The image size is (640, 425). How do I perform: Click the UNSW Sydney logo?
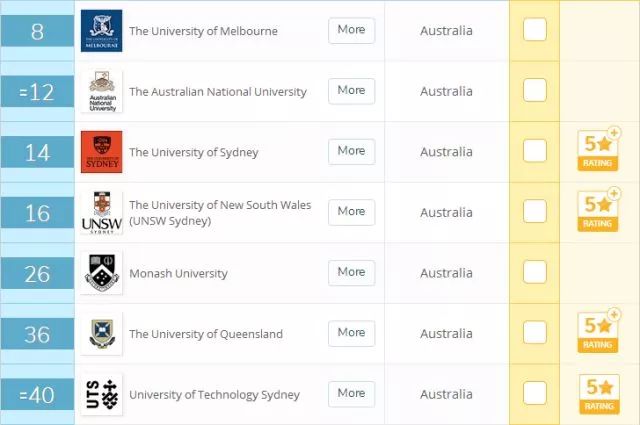tap(101, 212)
